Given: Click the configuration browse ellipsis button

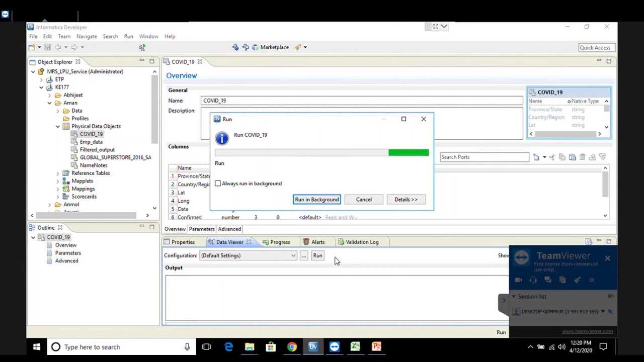Looking at the screenshot, I should tap(304, 255).
